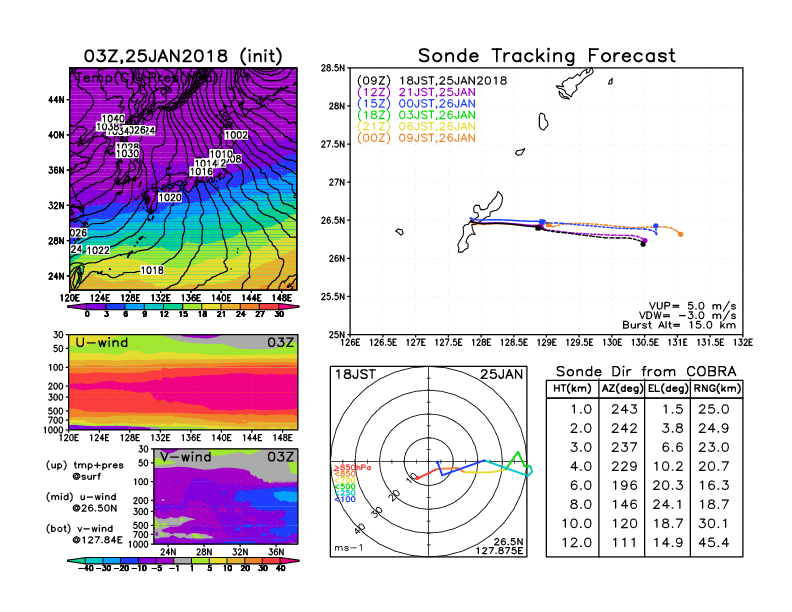Image resolution: width=792 pixels, height=612 pixels.
Task: Click the "VDW= -3.0 m/s" parameter text
Action: [x=687, y=316]
